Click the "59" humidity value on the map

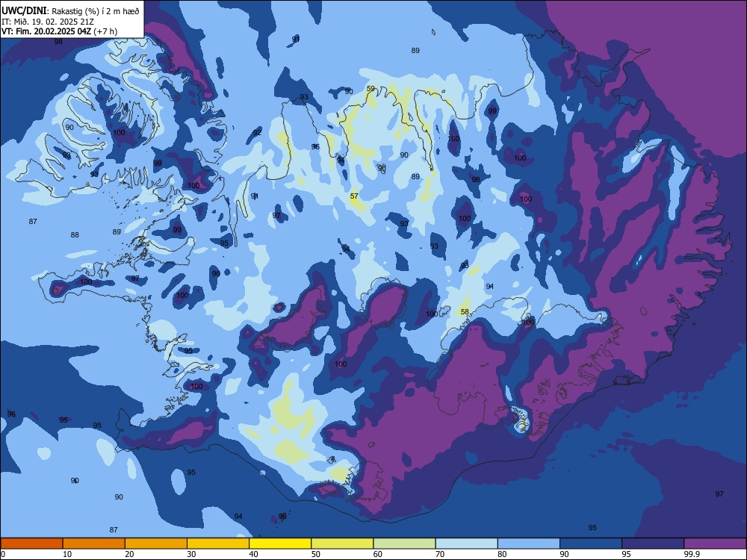(x=371, y=89)
